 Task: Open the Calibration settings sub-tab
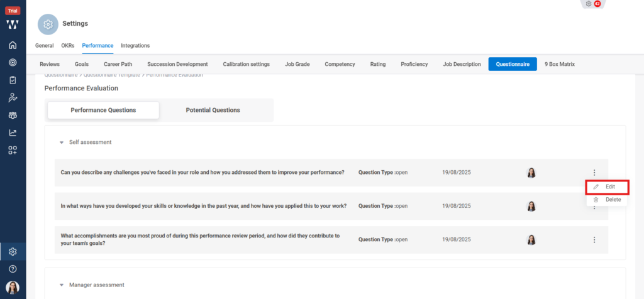point(247,64)
